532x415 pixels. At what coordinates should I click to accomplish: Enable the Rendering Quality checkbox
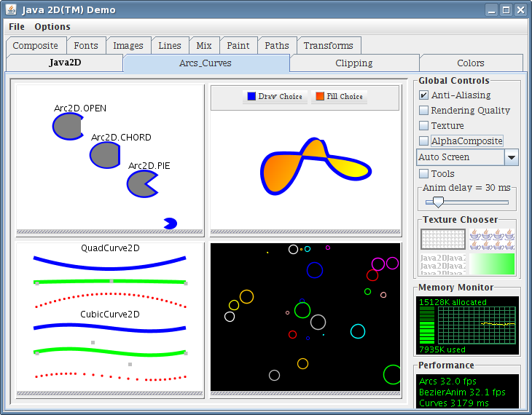(x=423, y=111)
